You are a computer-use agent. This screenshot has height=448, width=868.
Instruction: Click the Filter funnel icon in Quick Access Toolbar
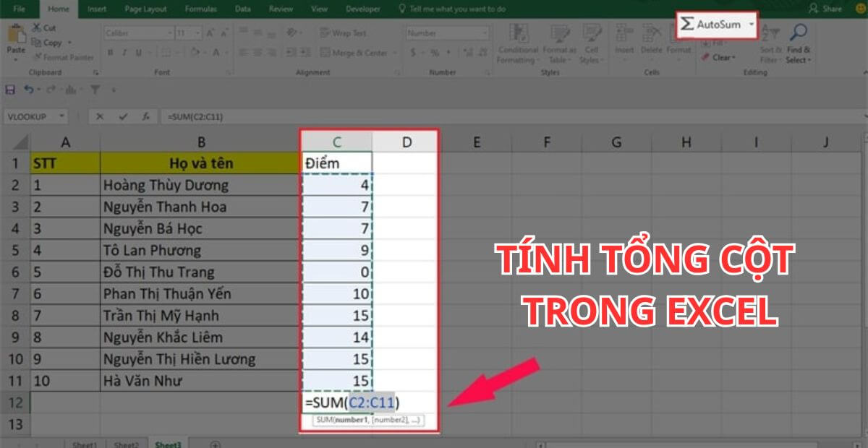(95, 89)
